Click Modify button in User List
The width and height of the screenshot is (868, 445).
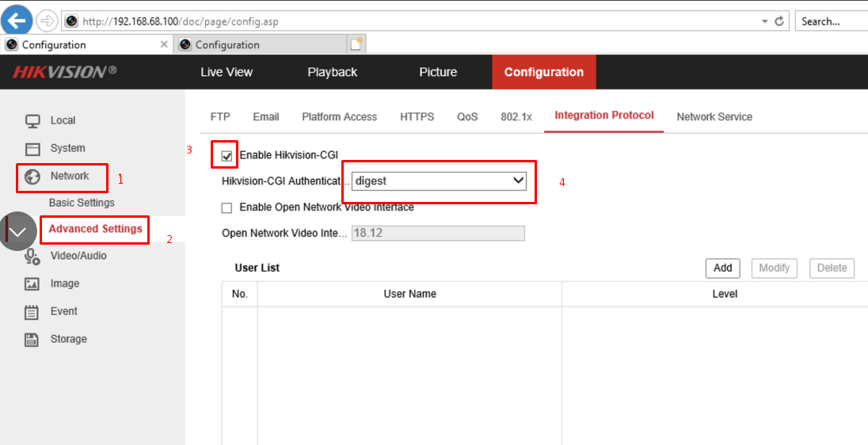pyautogui.click(x=774, y=268)
